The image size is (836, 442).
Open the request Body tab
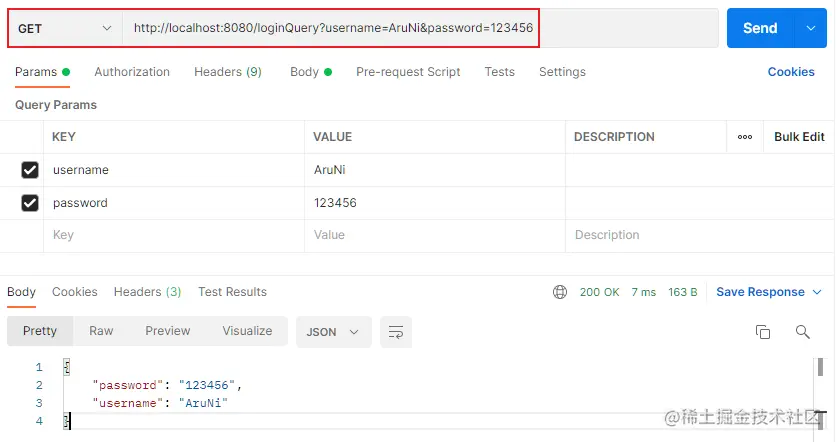click(311, 72)
